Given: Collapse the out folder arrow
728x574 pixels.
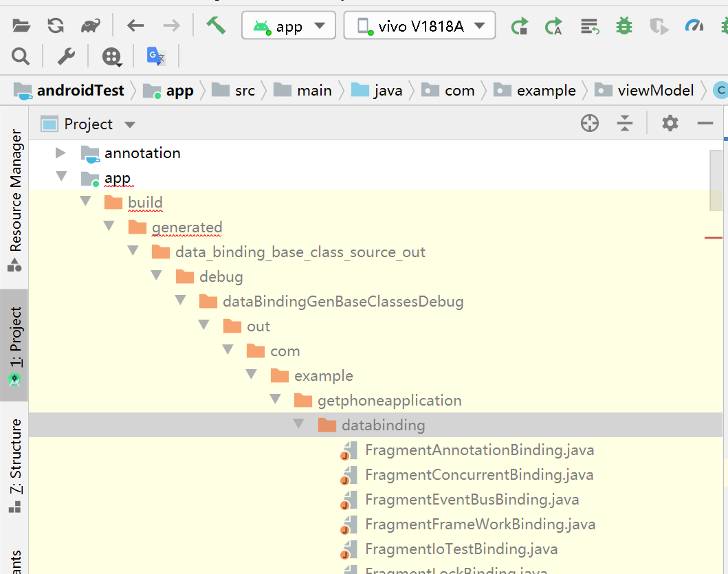Looking at the screenshot, I should (x=203, y=324).
